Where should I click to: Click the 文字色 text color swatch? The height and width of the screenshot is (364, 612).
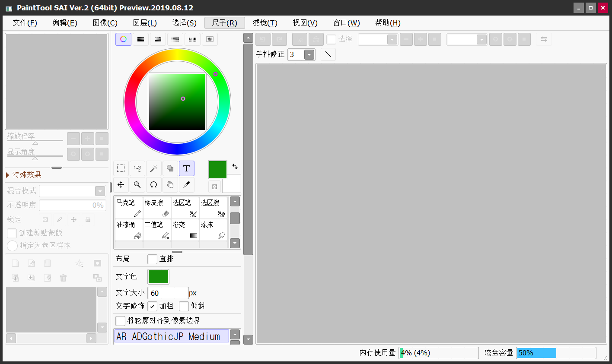click(x=158, y=277)
